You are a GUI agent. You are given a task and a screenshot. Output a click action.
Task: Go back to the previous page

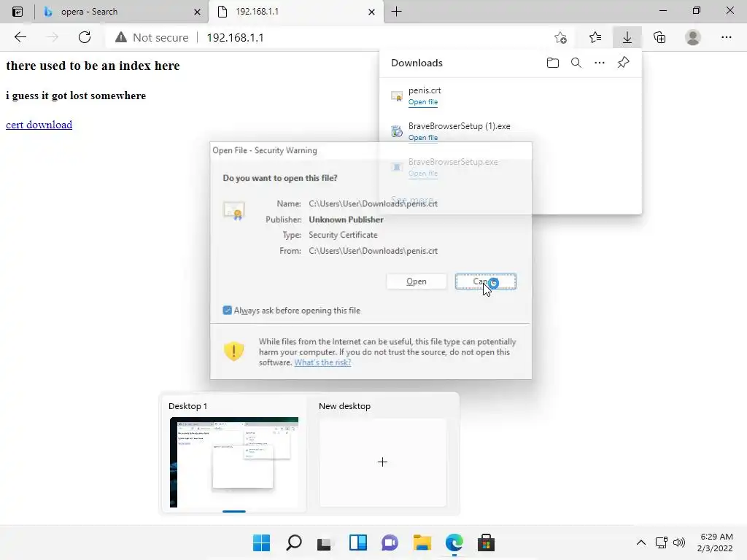coord(20,37)
